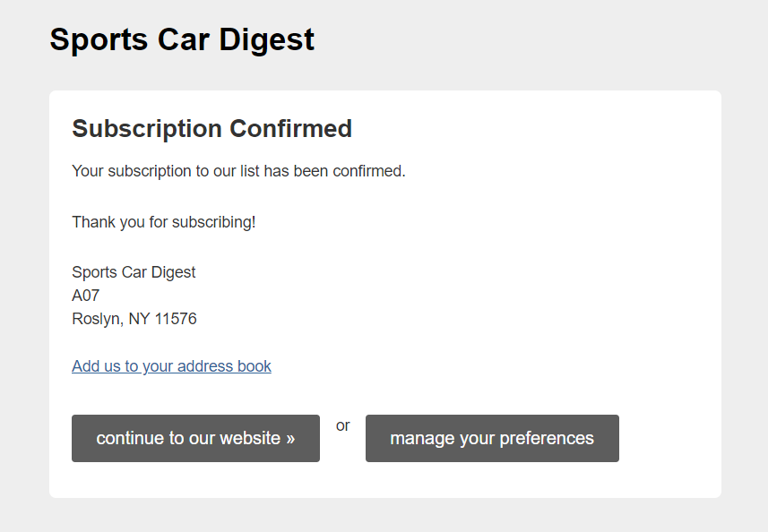Click the Sports Car Digest page title
This screenshot has height=532, width=768.
[182, 39]
